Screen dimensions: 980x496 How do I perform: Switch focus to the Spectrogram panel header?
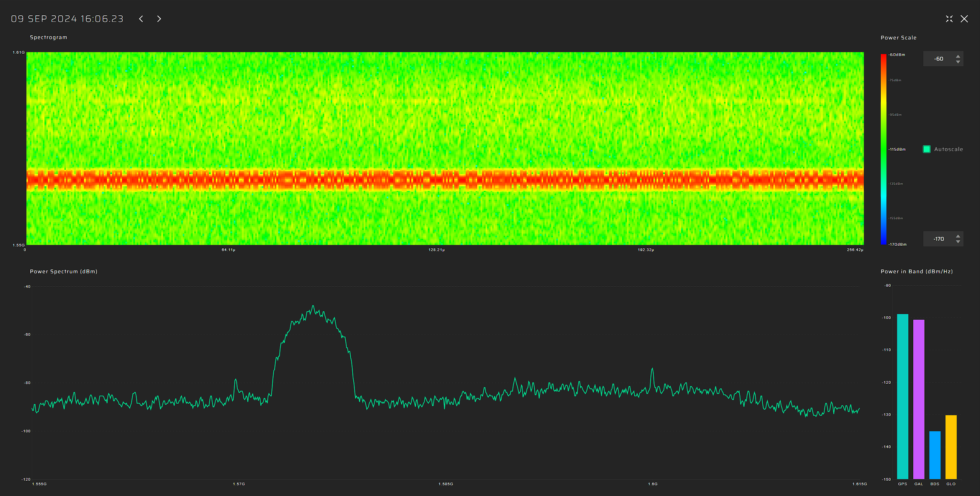point(48,37)
